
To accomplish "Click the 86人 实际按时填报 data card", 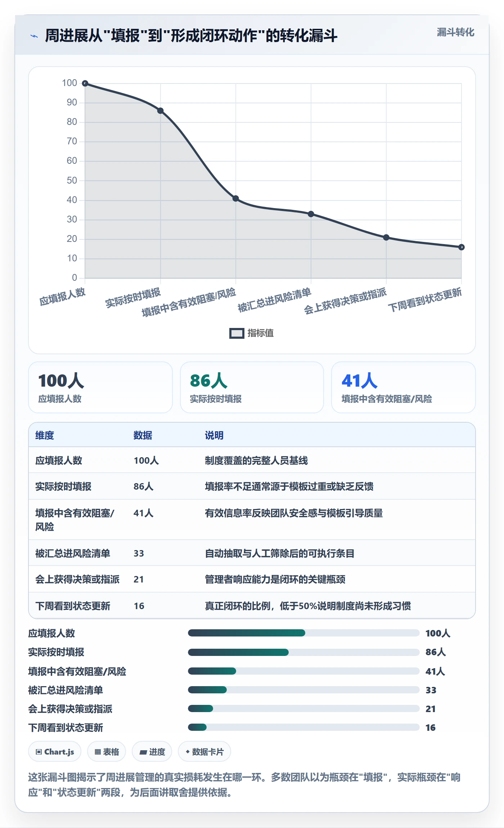I will (x=252, y=387).
